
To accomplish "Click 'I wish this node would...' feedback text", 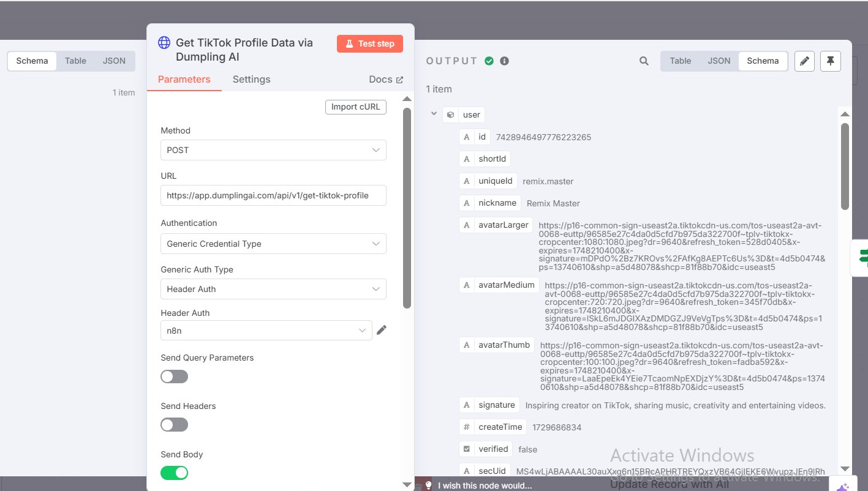I will point(485,485).
